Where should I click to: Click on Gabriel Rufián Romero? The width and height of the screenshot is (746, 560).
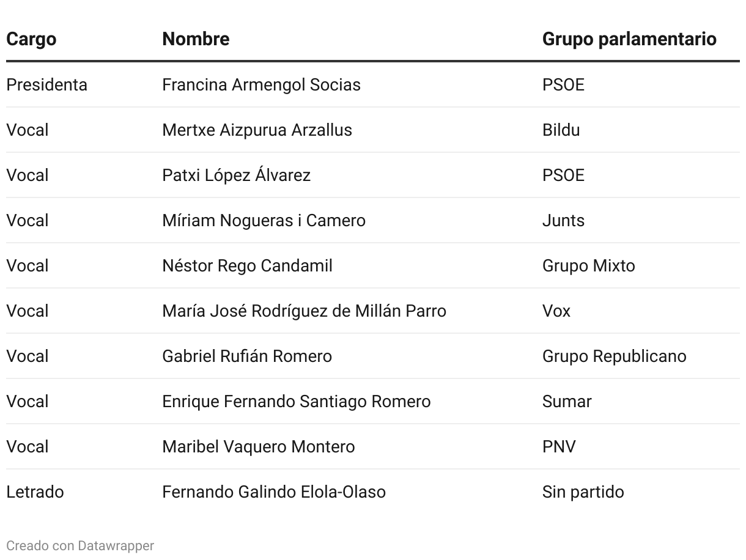pos(247,356)
